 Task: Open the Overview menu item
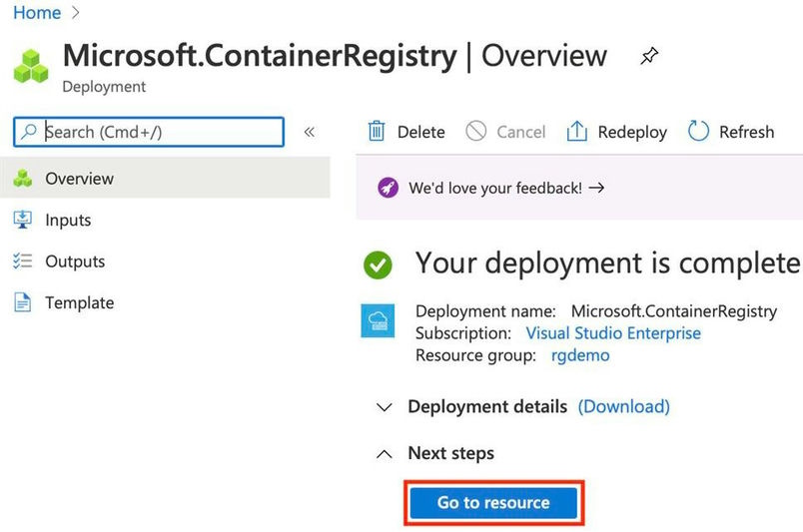(x=79, y=179)
